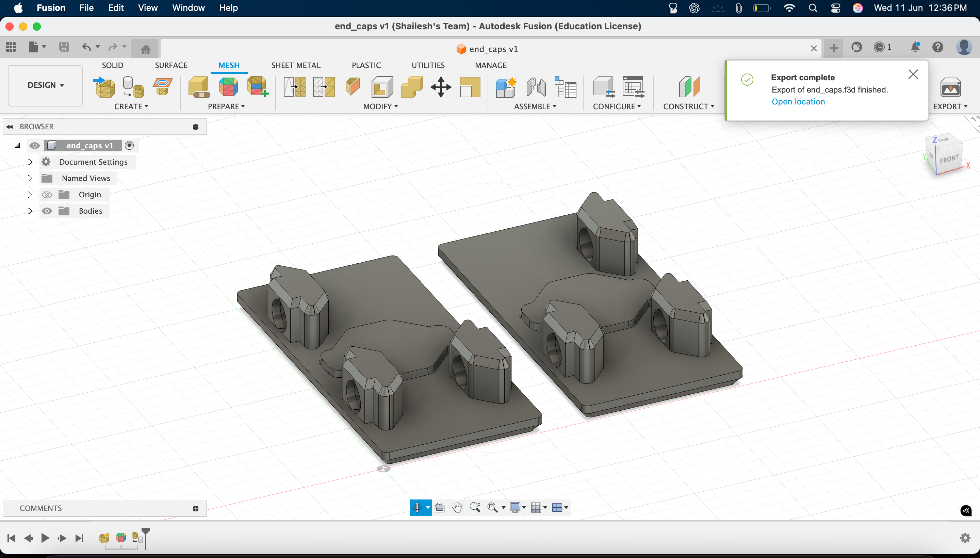Click the New Component icon
Viewport: 980px width, 558px height.
pyautogui.click(x=506, y=87)
